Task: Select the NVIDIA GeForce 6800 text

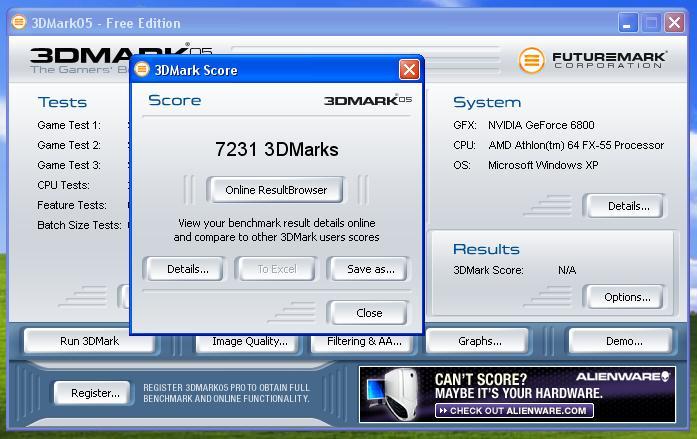Action: click(541, 125)
